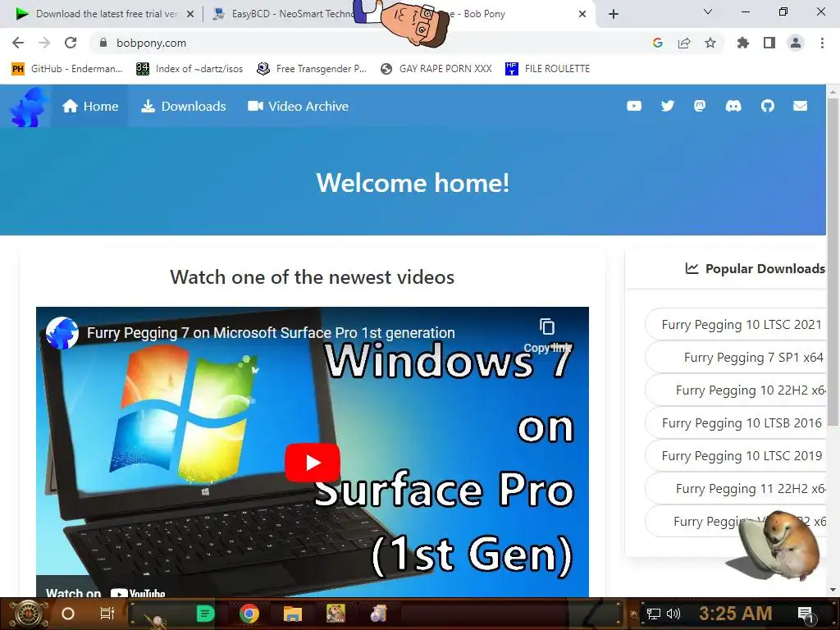This screenshot has height=630, width=840.
Task: Open Task View on the taskbar
Action: click(x=107, y=614)
